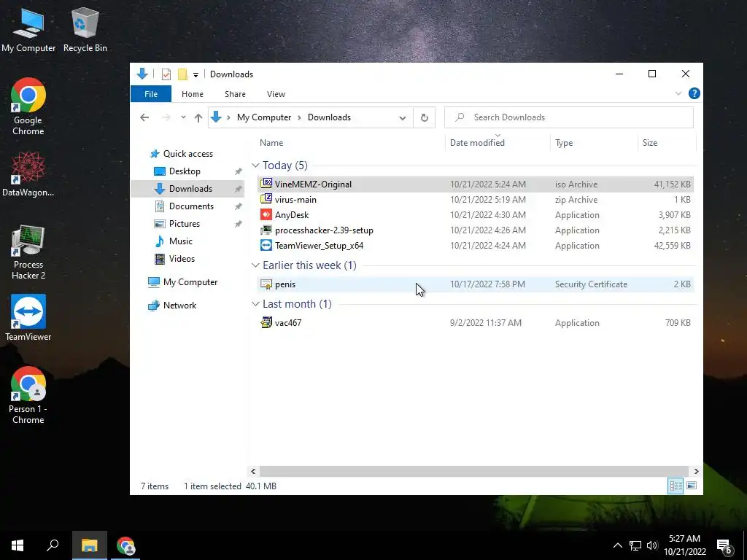This screenshot has height=560, width=747.
Task: Select Quick access in the navigation pane
Action: (187, 154)
